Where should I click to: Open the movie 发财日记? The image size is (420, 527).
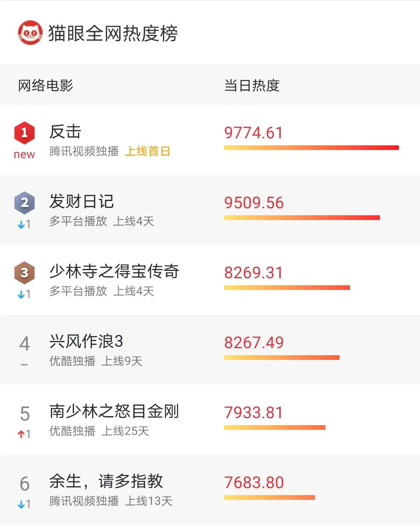pos(82,201)
